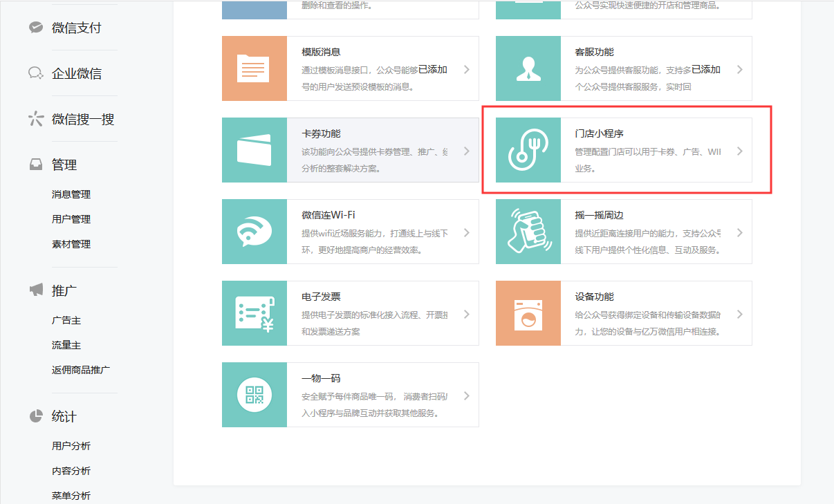Click the 推广 section heading
Image resolution: width=834 pixels, height=504 pixels.
[64, 290]
